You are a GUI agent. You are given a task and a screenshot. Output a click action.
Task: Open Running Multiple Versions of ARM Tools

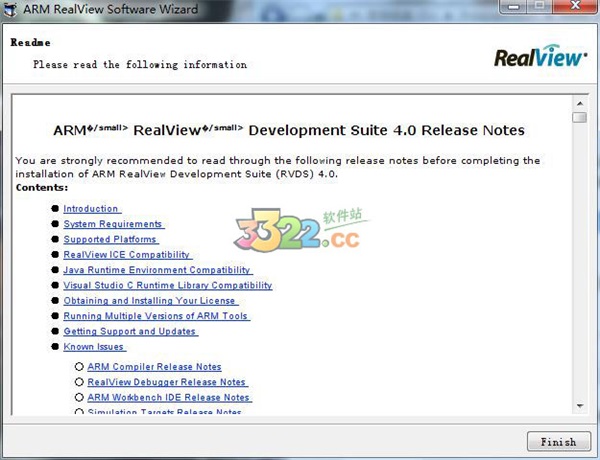point(157,316)
